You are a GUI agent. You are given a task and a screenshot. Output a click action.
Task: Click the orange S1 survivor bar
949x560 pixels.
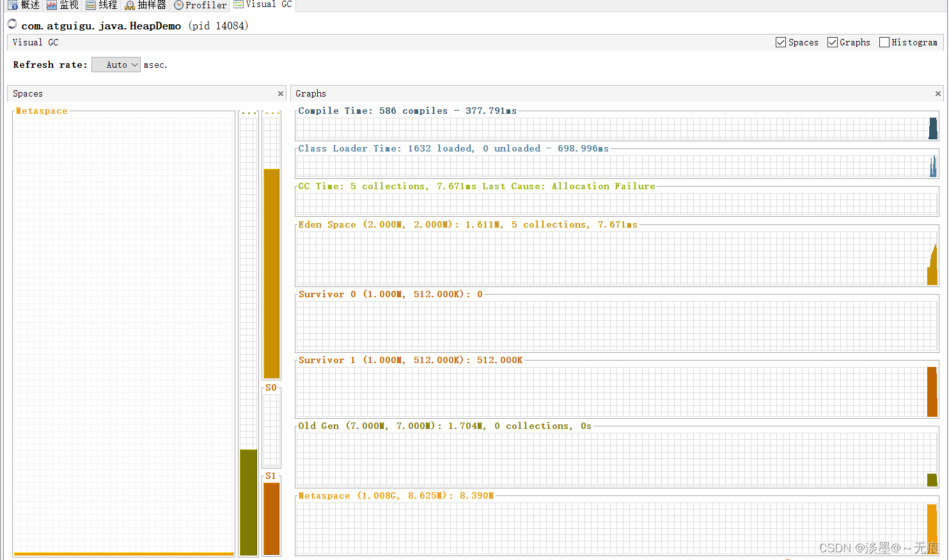(272, 518)
